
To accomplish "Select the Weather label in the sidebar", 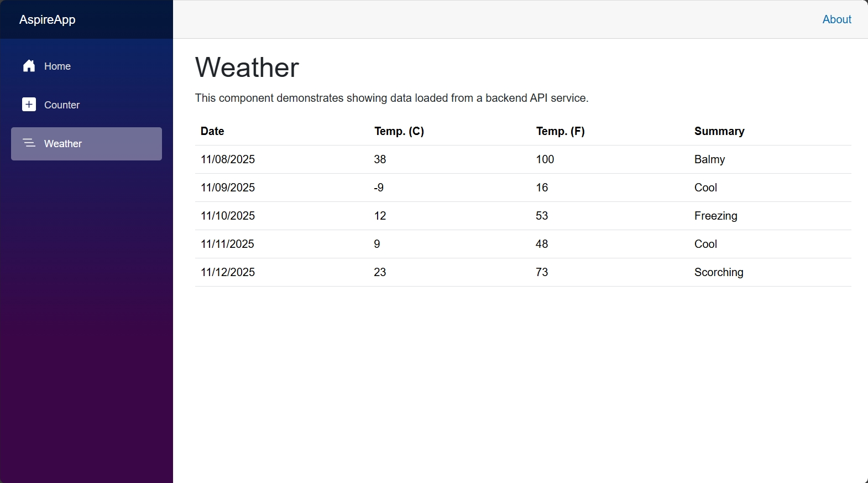I will [x=63, y=144].
